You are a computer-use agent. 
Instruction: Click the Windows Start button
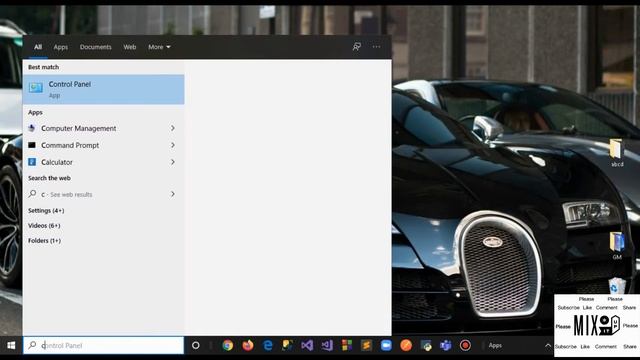pyautogui.click(x=11, y=345)
